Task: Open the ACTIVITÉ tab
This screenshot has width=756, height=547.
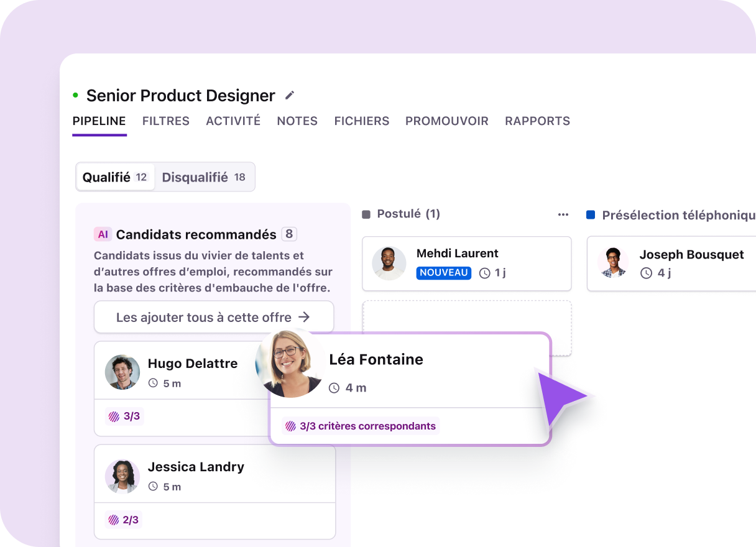Action: point(233,121)
